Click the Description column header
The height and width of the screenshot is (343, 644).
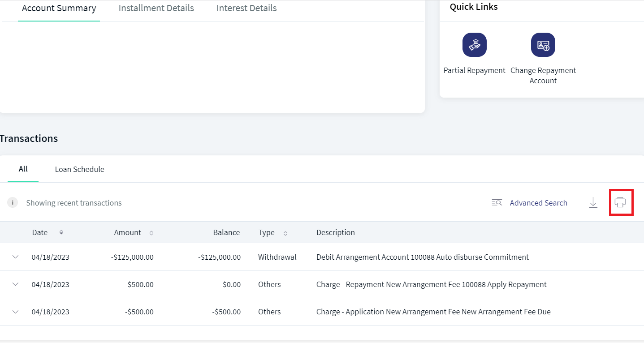tap(336, 232)
